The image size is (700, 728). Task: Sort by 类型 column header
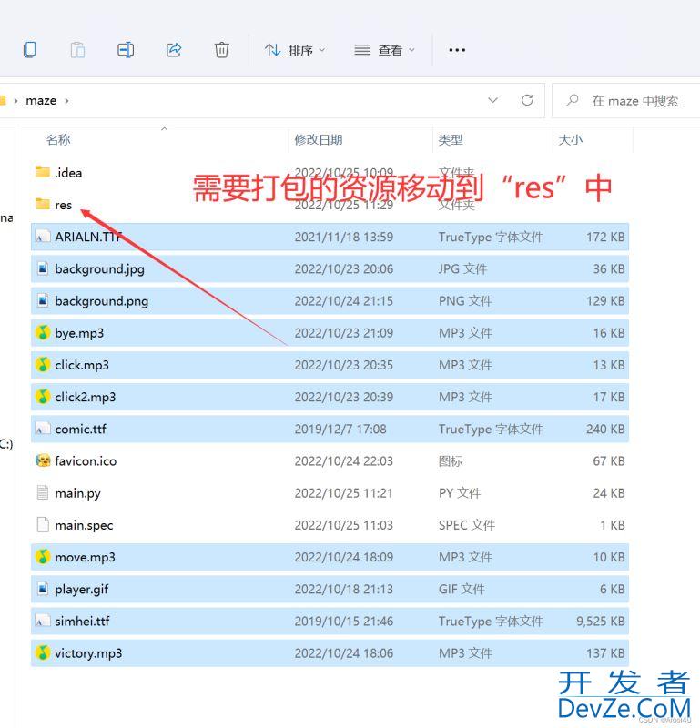click(451, 140)
